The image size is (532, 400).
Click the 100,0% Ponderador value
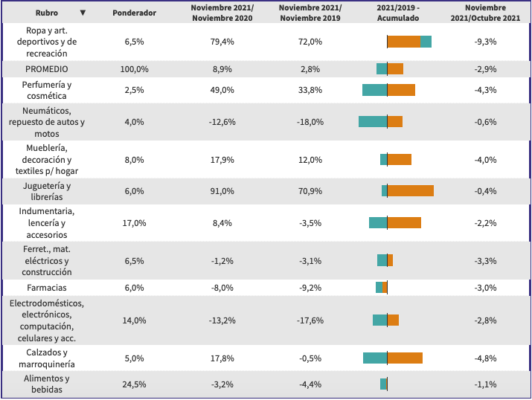click(134, 69)
